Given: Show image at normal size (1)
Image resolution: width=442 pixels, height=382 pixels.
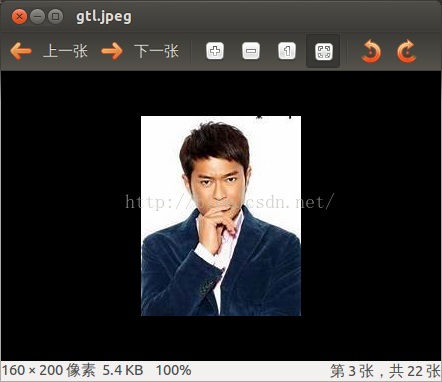Looking at the screenshot, I should click(287, 51).
